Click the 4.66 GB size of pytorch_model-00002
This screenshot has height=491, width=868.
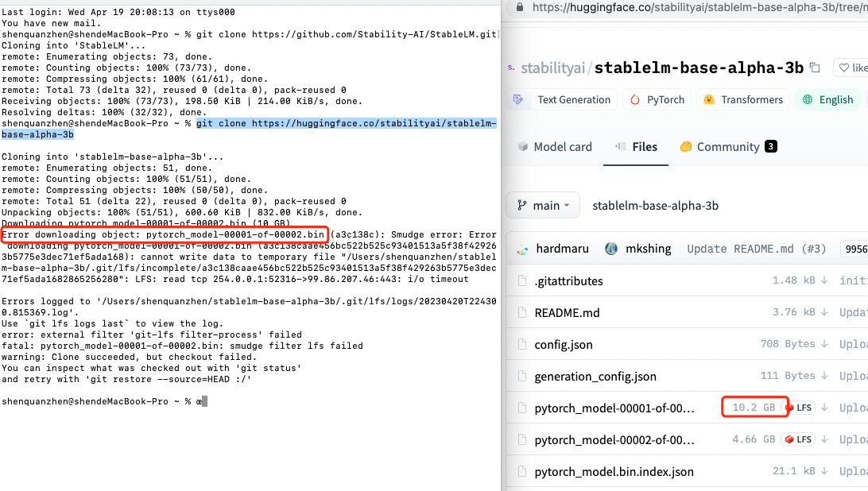pyautogui.click(x=754, y=439)
